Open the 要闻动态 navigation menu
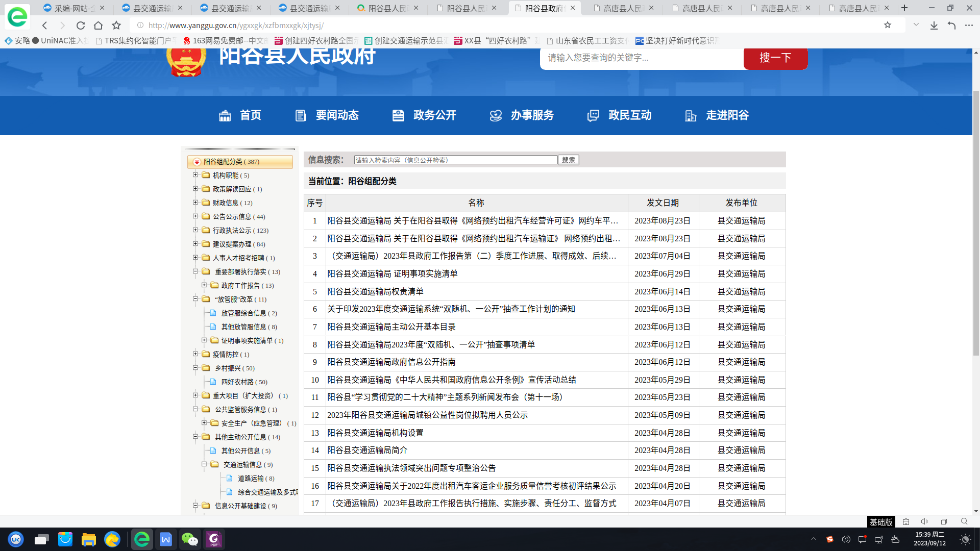Viewport: 980px width, 551px height. point(327,115)
